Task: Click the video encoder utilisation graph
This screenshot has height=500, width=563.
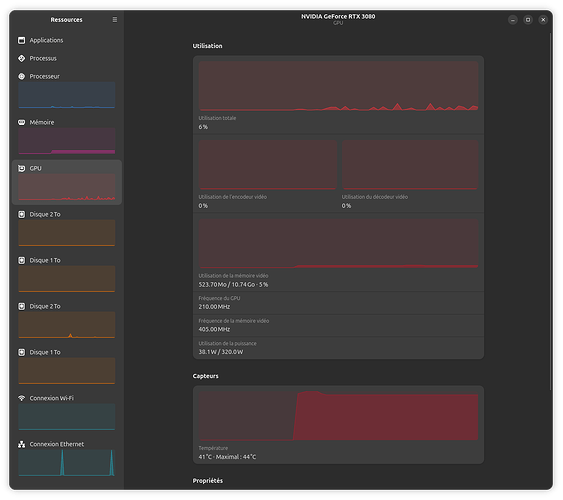Action: 267,165
